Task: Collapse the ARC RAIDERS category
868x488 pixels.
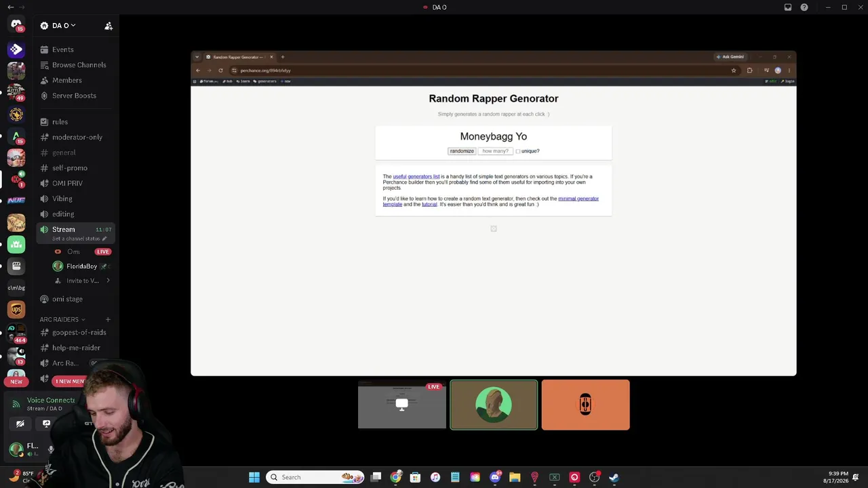Action: [x=62, y=319]
